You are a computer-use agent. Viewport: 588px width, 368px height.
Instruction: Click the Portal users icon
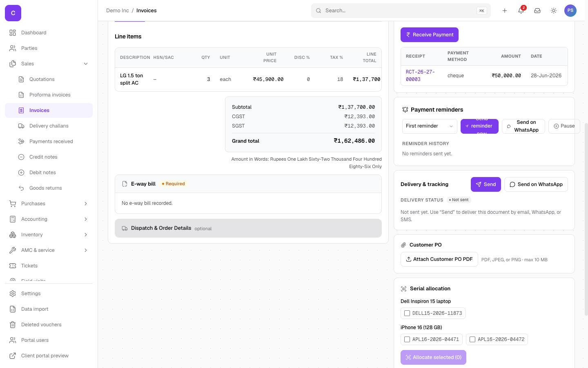(x=13, y=340)
